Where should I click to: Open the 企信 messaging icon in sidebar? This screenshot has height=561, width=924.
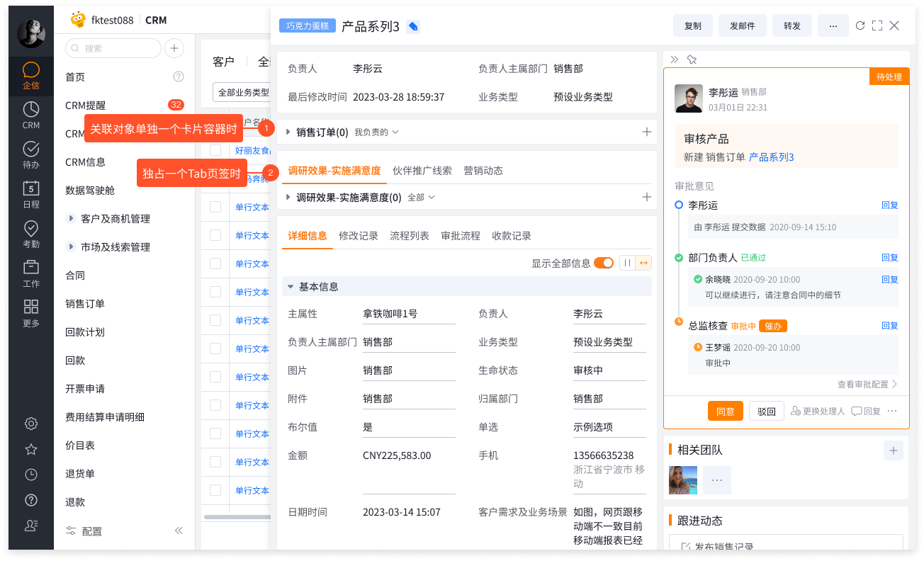click(31, 76)
